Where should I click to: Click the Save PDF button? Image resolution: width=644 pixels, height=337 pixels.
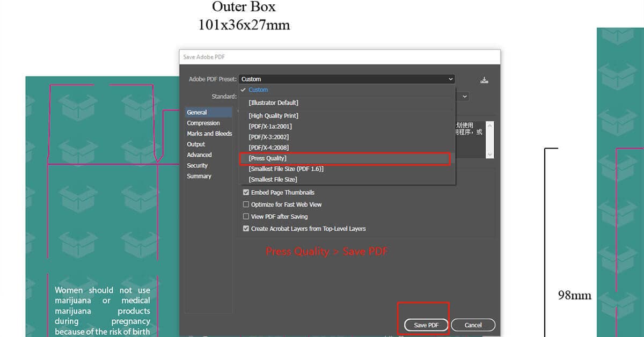tap(426, 325)
